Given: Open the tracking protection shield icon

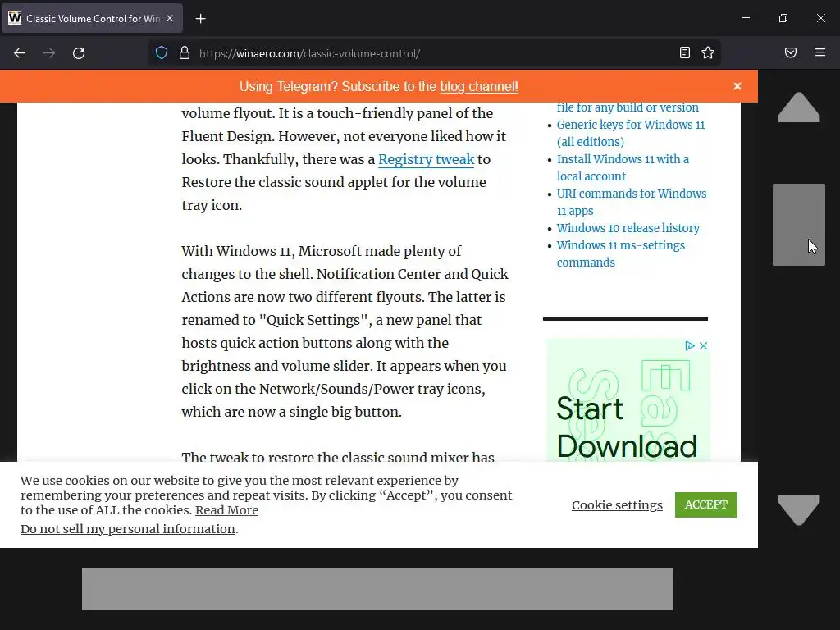Looking at the screenshot, I should [162, 53].
